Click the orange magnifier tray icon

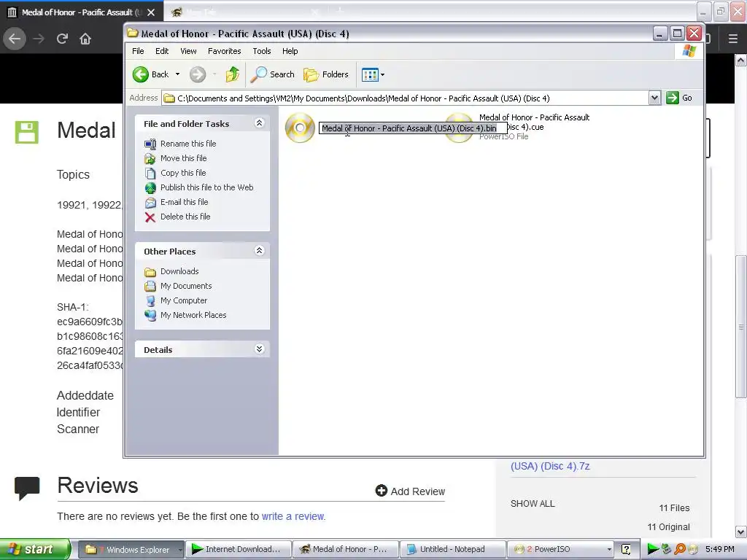click(680, 549)
